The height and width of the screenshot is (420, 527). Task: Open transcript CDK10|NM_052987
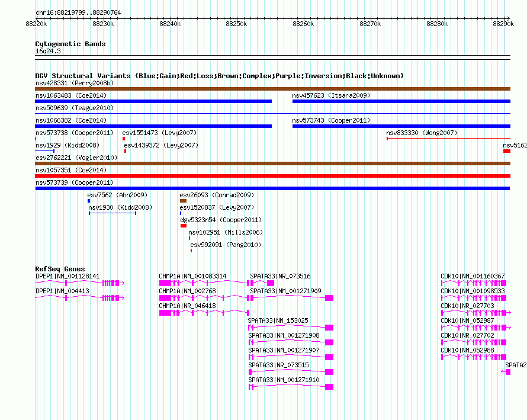[468, 321]
